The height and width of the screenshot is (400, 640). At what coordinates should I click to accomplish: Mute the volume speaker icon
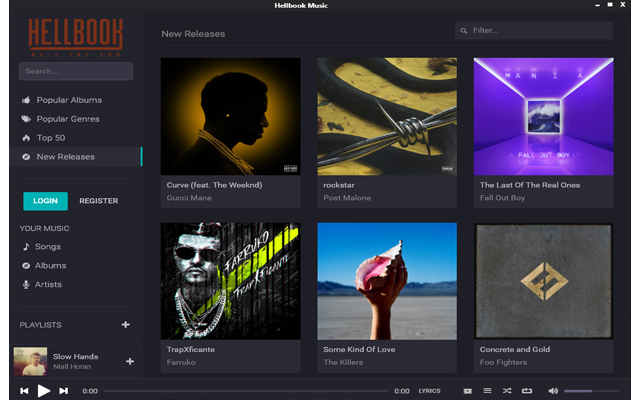pos(553,390)
